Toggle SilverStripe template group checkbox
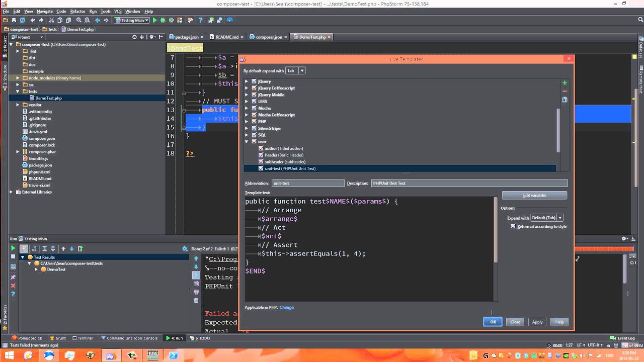Screen dimensions: 644x362 click(x=254, y=128)
